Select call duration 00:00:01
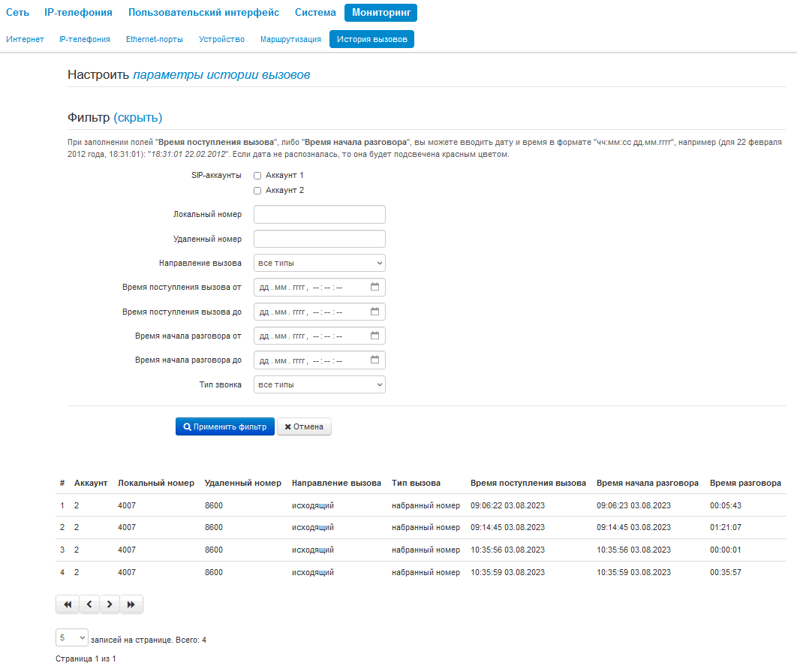 726,550
